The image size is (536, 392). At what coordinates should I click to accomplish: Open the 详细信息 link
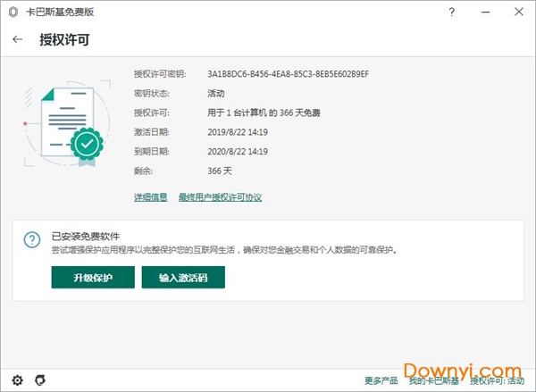[150, 197]
